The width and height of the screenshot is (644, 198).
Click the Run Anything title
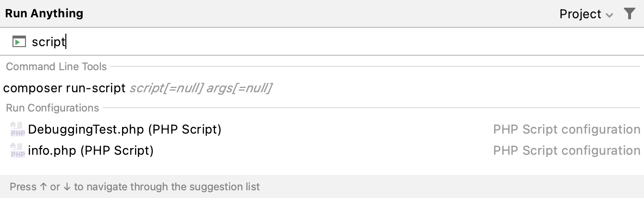point(44,13)
